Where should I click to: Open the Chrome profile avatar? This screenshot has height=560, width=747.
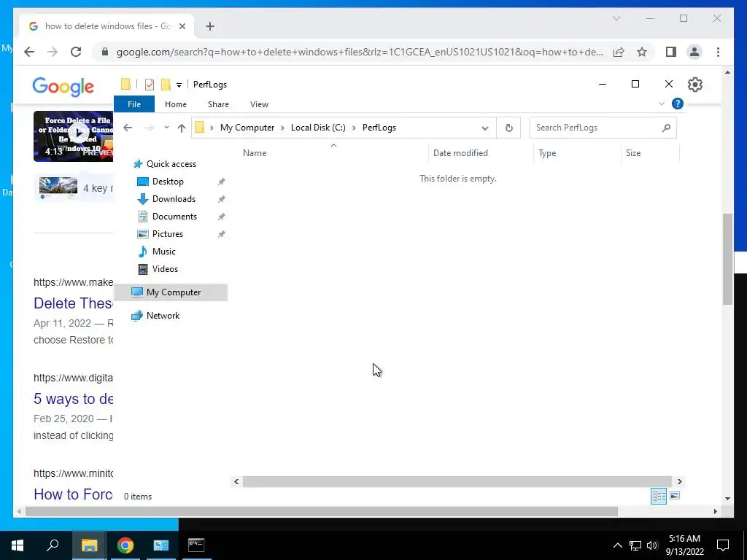[694, 52]
